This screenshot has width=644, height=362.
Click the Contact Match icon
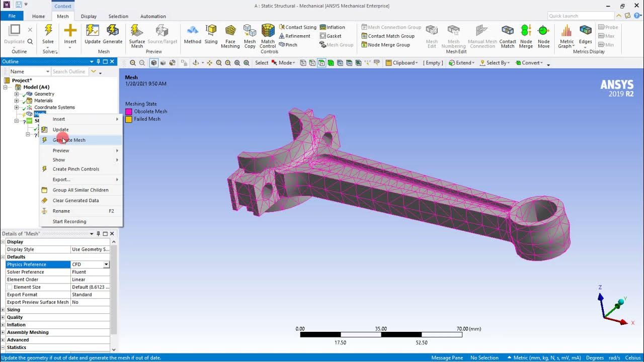[x=508, y=31]
